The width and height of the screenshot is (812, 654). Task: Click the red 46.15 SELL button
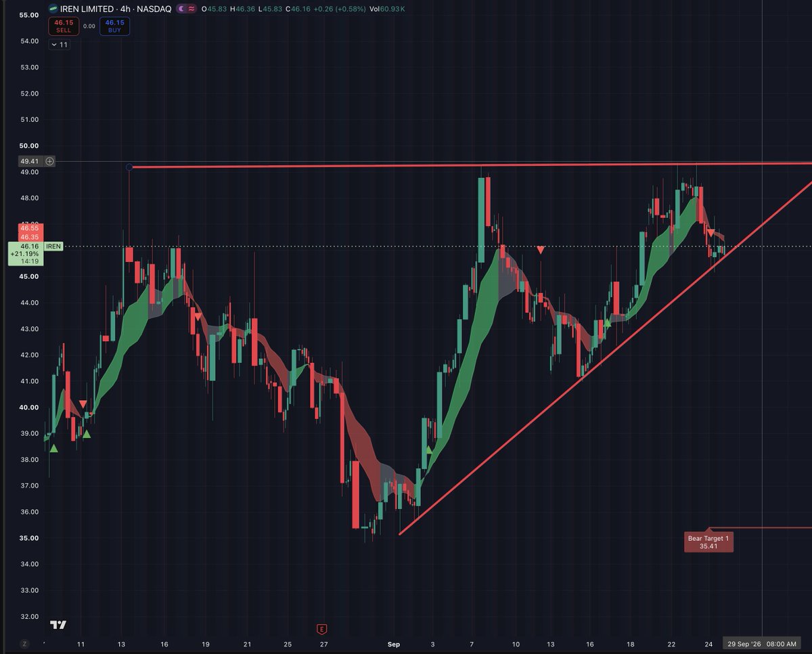tap(64, 26)
